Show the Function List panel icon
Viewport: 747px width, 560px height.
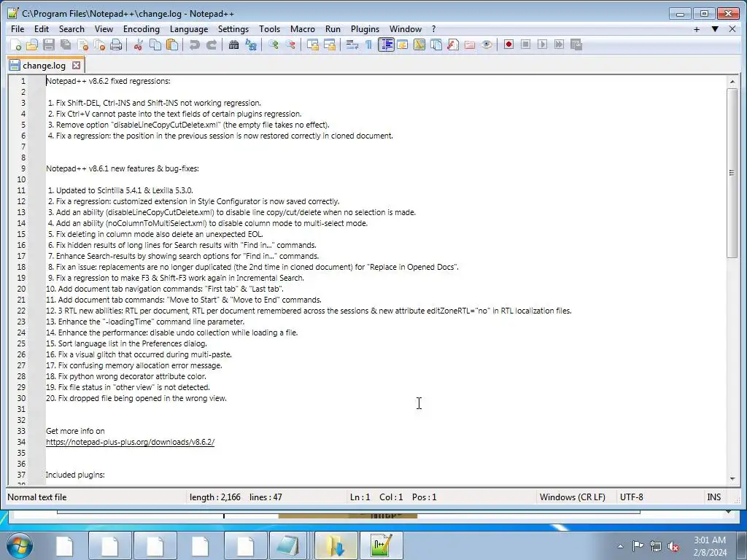[x=453, y=44]
